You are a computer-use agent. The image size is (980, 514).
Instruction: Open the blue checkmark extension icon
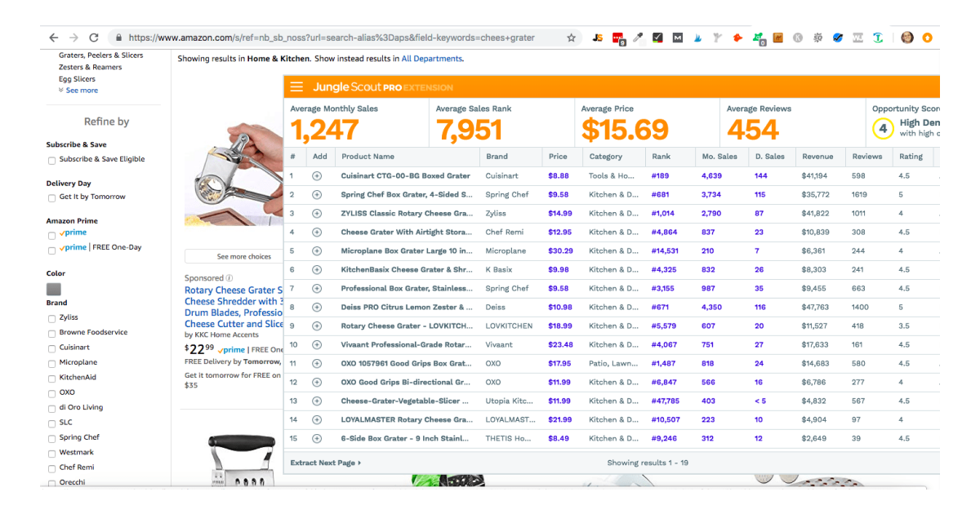838,38
